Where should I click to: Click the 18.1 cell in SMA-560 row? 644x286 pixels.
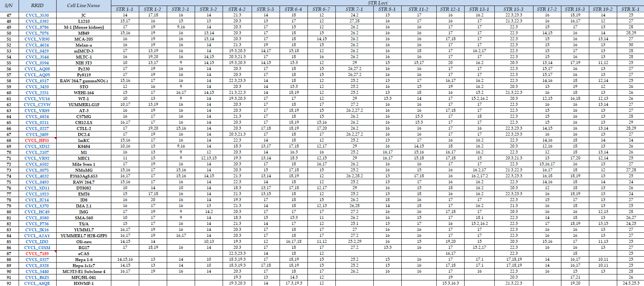(479, 218)
